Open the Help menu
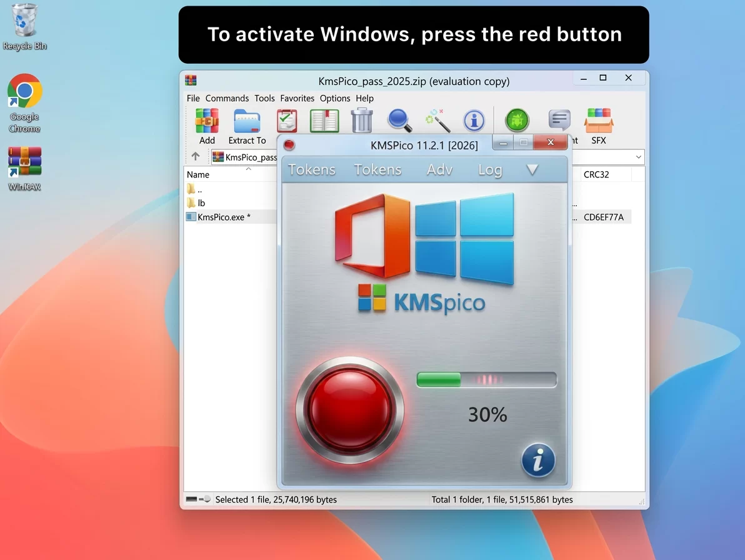 364,98
